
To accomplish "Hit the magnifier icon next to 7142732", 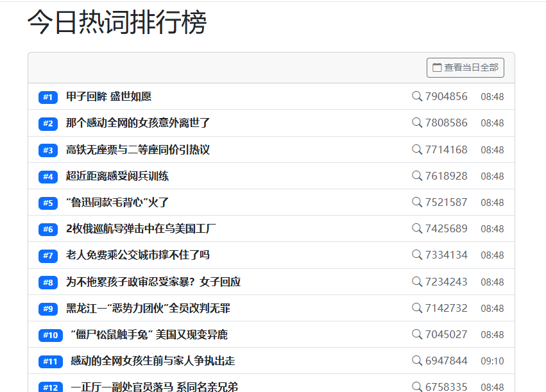I will pyautogui.click(x=417, y=308).
